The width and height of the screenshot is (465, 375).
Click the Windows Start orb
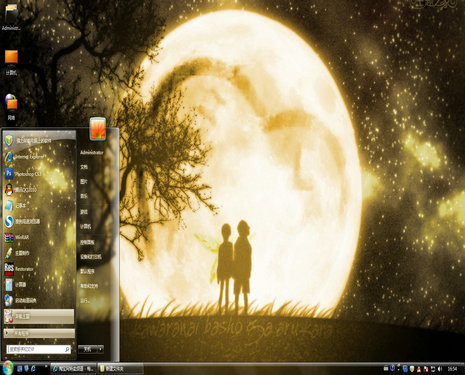(x=7, y=368)
